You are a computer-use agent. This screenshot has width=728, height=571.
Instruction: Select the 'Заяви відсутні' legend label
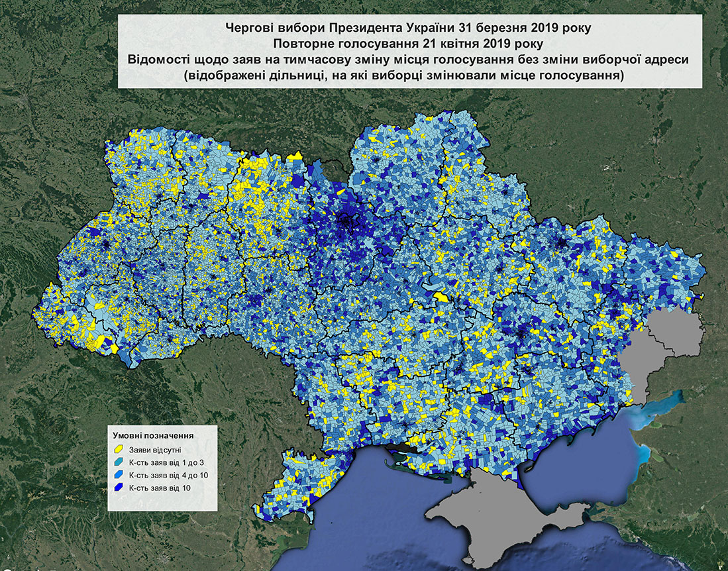point(155,450)
